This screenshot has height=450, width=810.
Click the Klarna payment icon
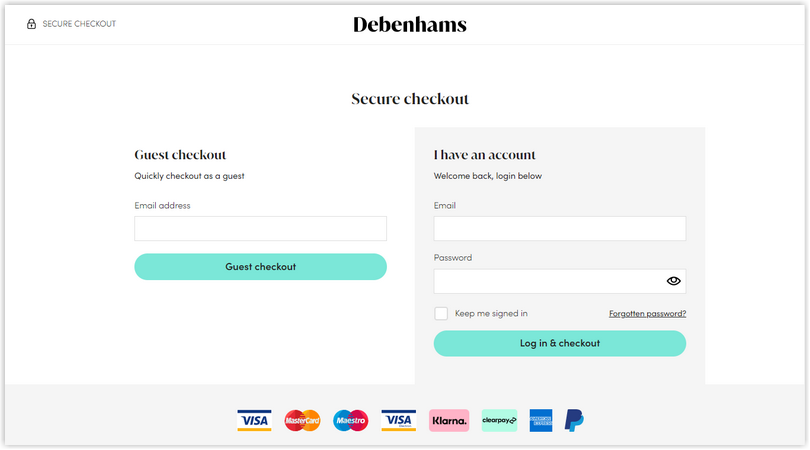point(449,421)
